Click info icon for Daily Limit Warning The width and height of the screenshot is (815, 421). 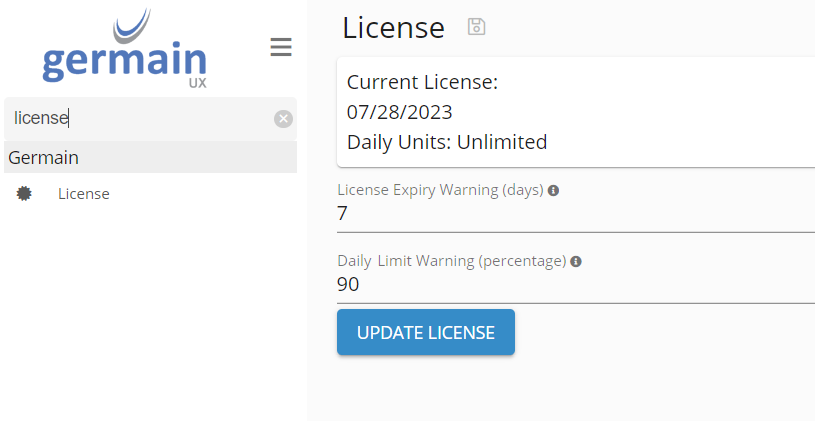pyautogui.click(x=576, y=261)
